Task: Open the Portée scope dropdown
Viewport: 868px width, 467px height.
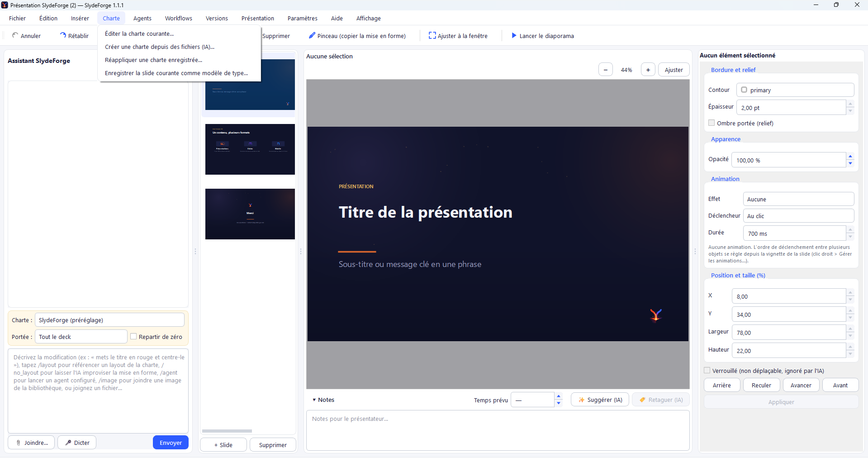Action: click(x=81, y=337)
